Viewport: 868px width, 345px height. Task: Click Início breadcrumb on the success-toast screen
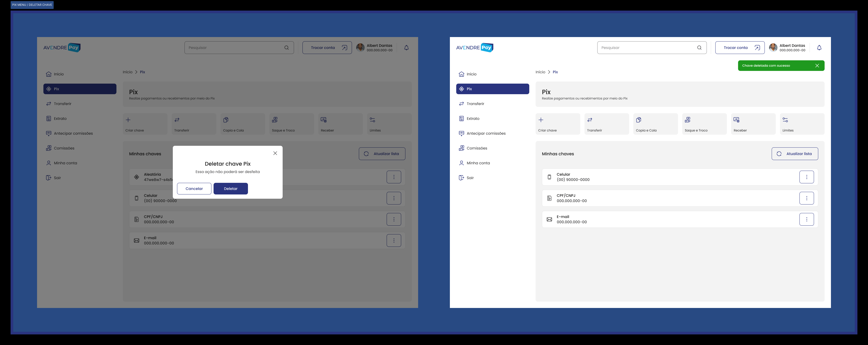[540, 72]
